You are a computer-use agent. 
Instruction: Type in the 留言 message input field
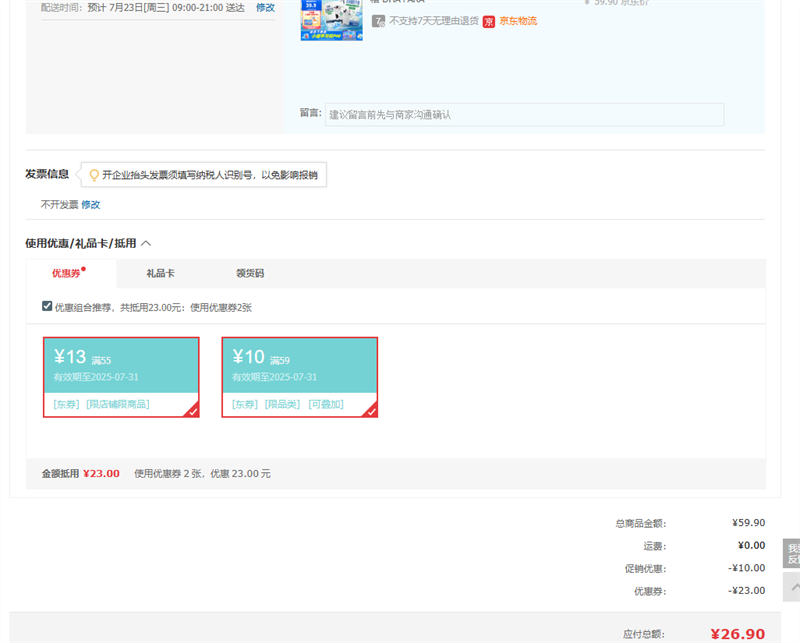click(x=524, y=115)
